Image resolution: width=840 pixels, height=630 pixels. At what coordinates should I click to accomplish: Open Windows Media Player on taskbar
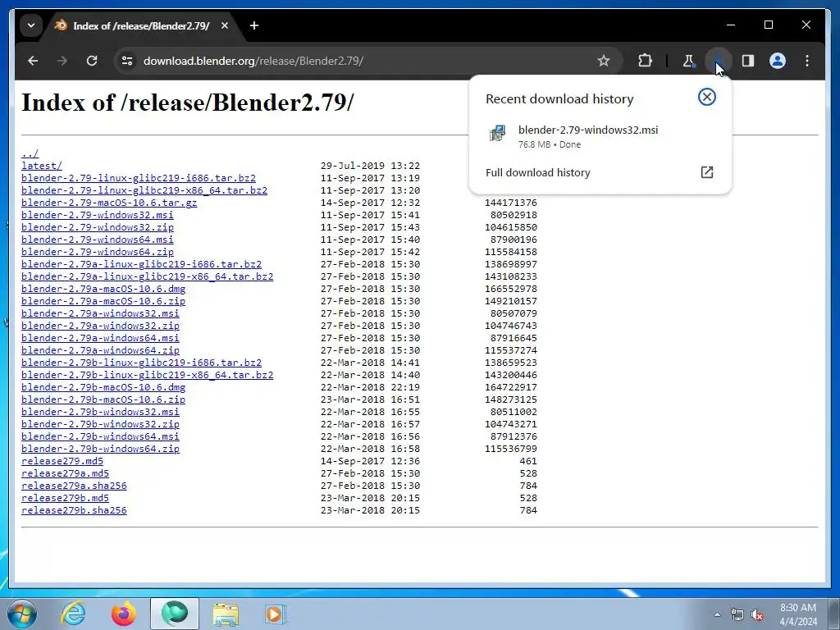click(276, 614)
